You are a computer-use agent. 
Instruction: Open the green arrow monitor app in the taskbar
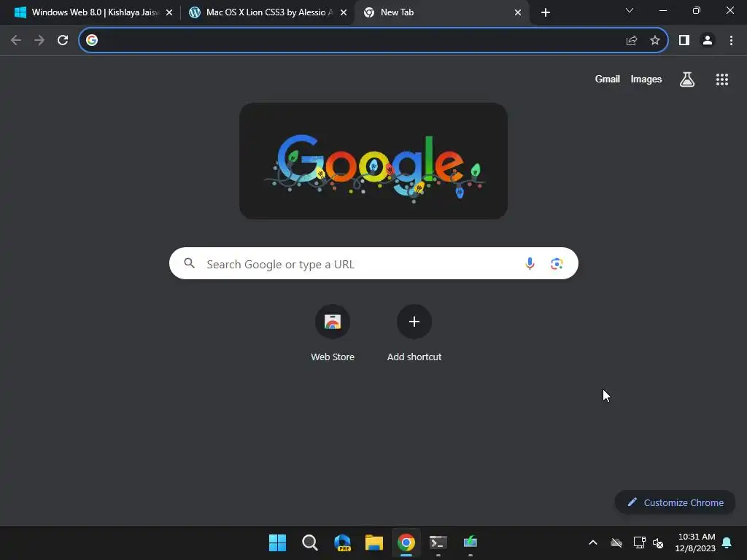[471, 542]
